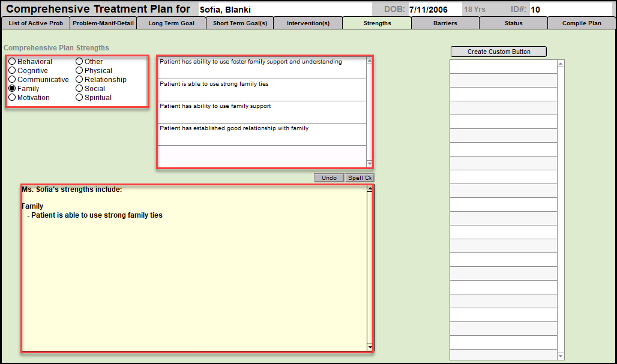Add 'Patient has ability to use family support'

pyautogui.click(x=262, y=112)
